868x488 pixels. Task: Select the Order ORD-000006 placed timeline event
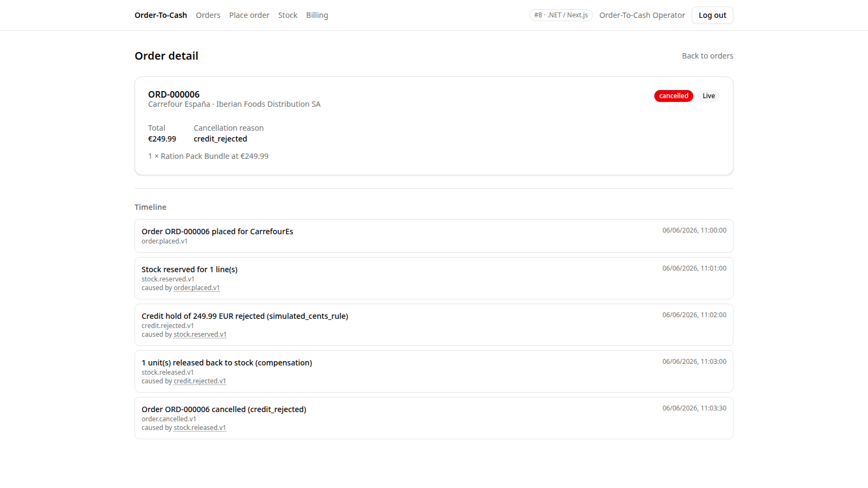point(434,236)
